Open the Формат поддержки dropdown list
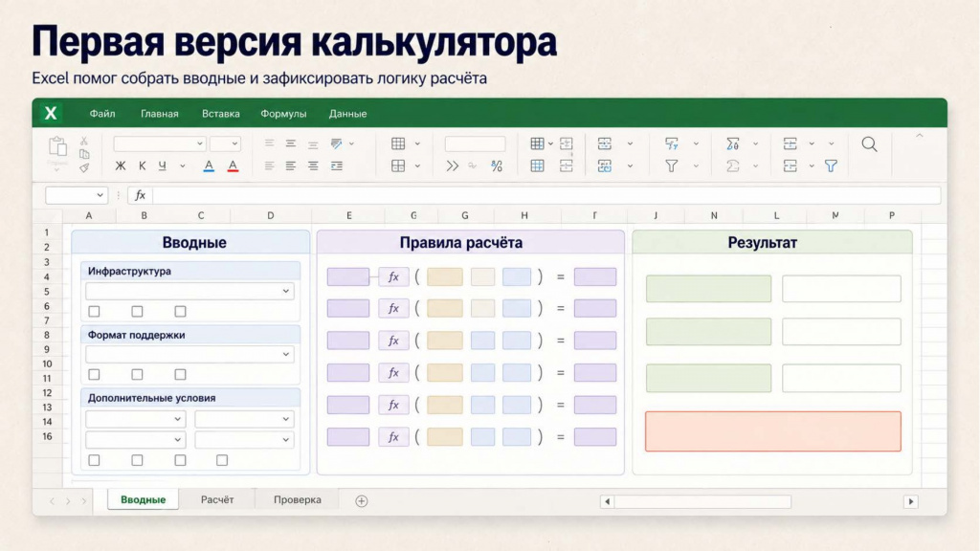980x551 pixels. click(x=189, y=354)
